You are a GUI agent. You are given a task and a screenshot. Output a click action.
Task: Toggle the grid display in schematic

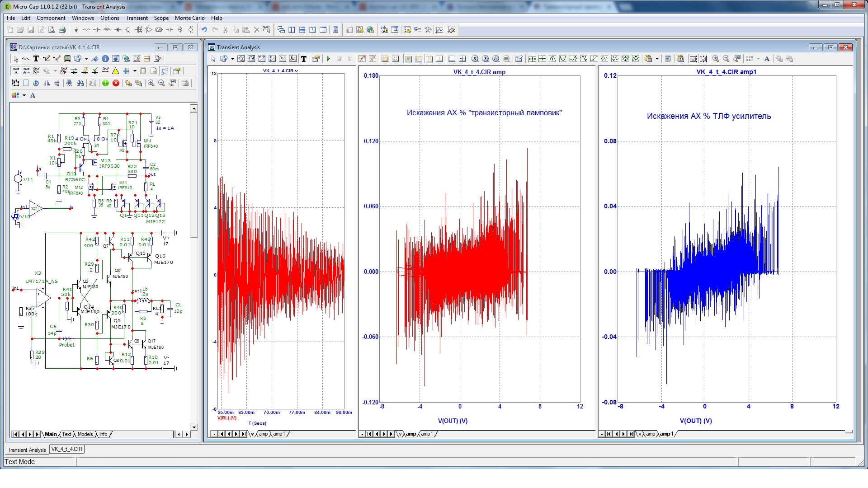pyautogui.click(x=126, y=71)
